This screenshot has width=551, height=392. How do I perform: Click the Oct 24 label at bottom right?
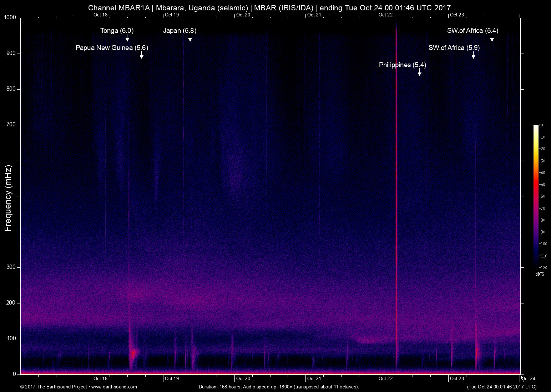(528, 379)
